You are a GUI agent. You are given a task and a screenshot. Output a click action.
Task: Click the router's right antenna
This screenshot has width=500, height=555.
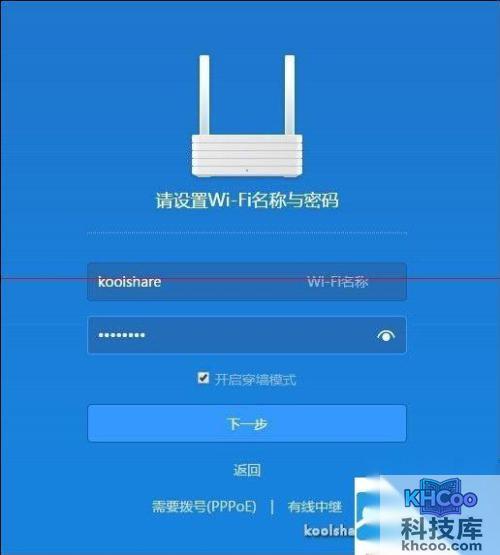click(290, 95)
